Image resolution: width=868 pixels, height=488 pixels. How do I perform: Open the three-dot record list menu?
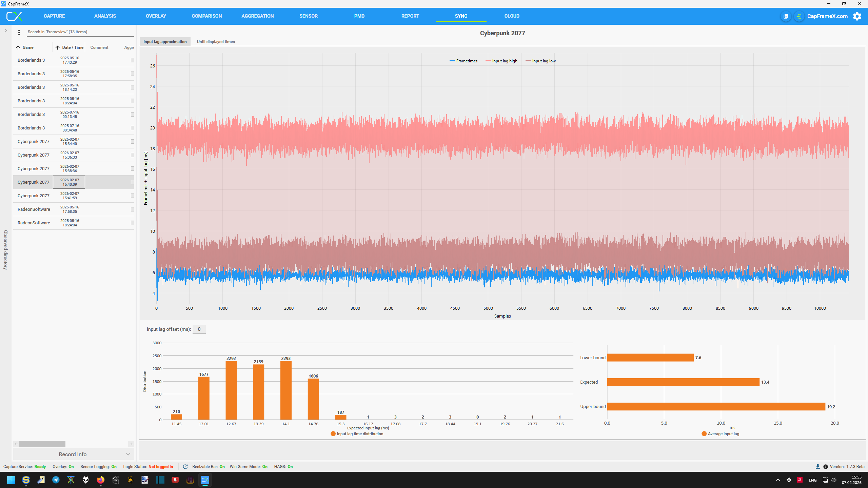(x=19, y=32)
